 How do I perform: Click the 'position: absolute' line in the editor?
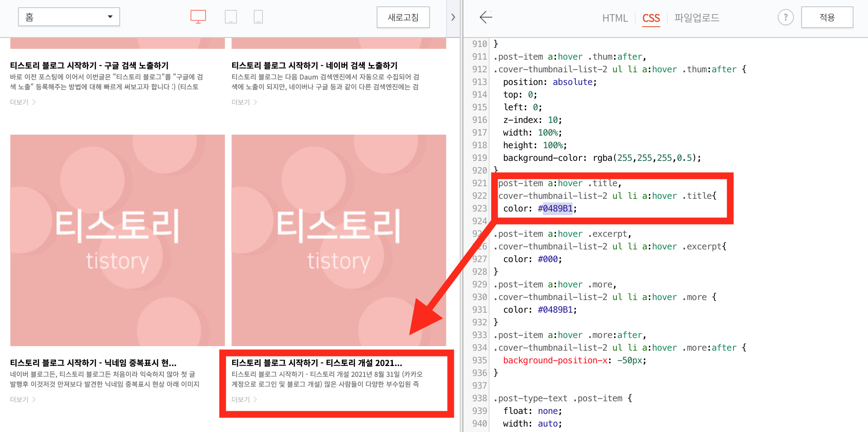pyautogui.click(x=550, y=82)
